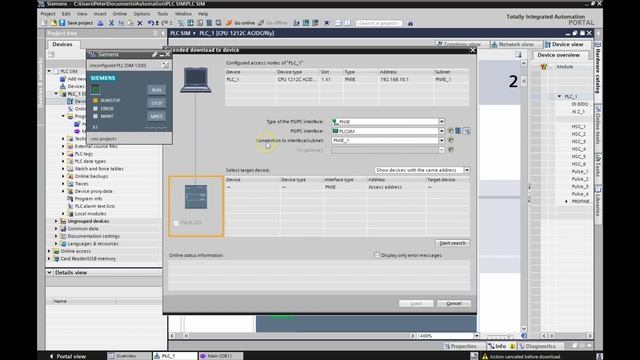Select the Main (OB1) editor tab
The height and width of the screenshot is (360, 640).
point(221,356)
